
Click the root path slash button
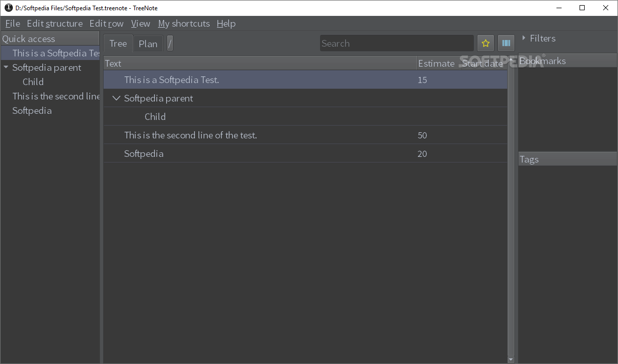[x=170, y=44]
